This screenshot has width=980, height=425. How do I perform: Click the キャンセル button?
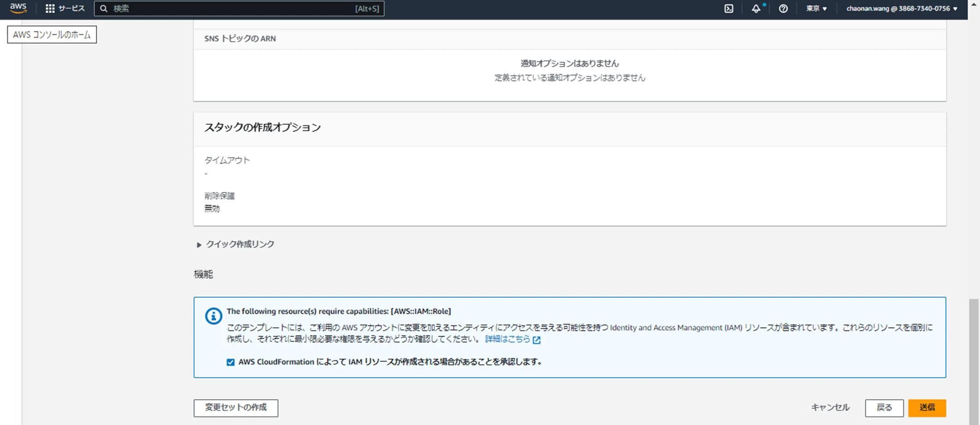point(830,407)
